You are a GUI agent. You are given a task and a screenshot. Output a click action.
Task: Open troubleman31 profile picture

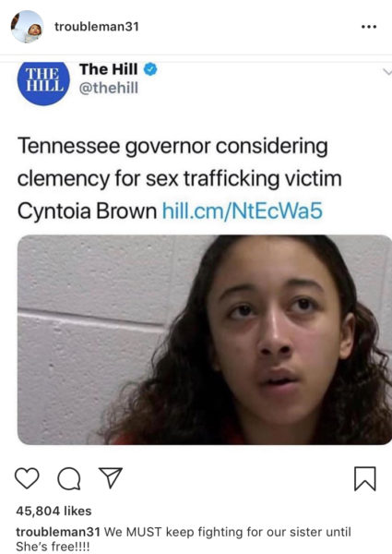(x=27, y=27)
